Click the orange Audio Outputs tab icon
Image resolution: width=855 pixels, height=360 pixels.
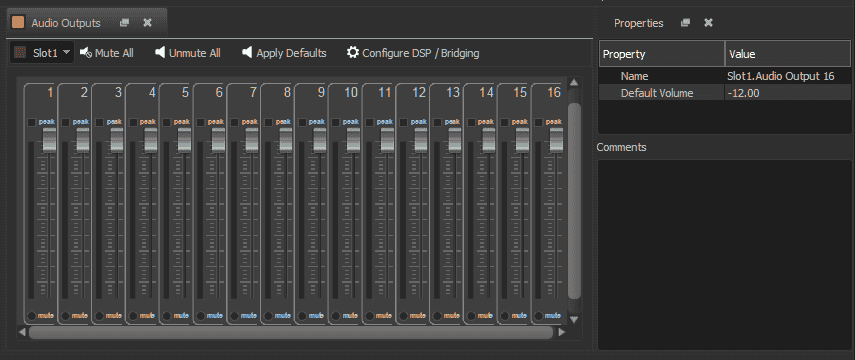pyautogui.click(x=18, y=22)
